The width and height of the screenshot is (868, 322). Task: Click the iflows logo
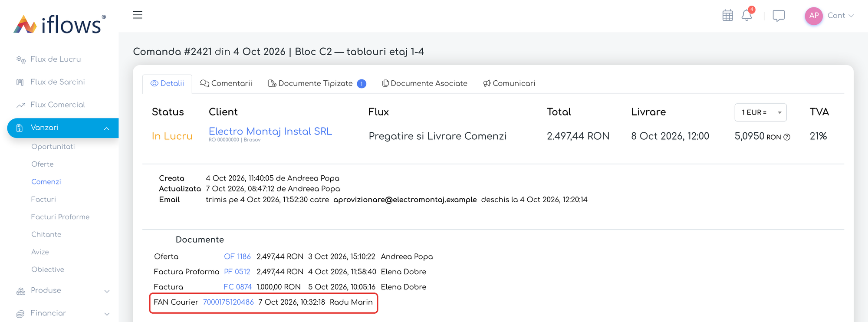[x=60, y=24]
